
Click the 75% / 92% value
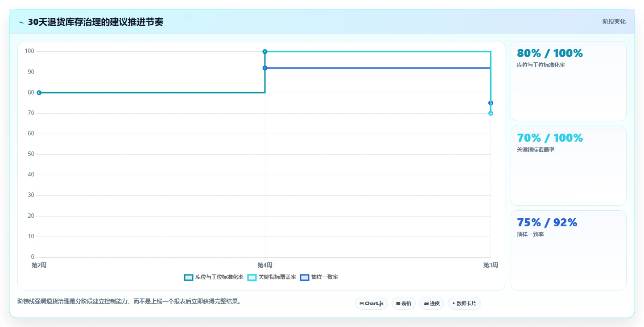547,223
